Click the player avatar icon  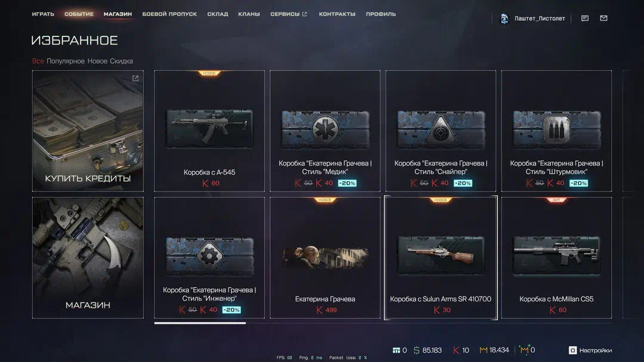click(x=504, y=18)
